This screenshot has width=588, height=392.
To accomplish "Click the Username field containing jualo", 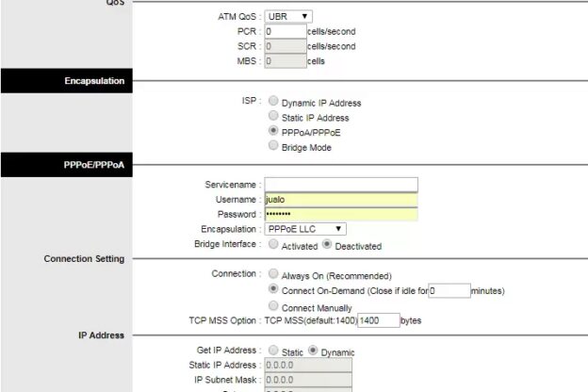I will coord(341,200).
